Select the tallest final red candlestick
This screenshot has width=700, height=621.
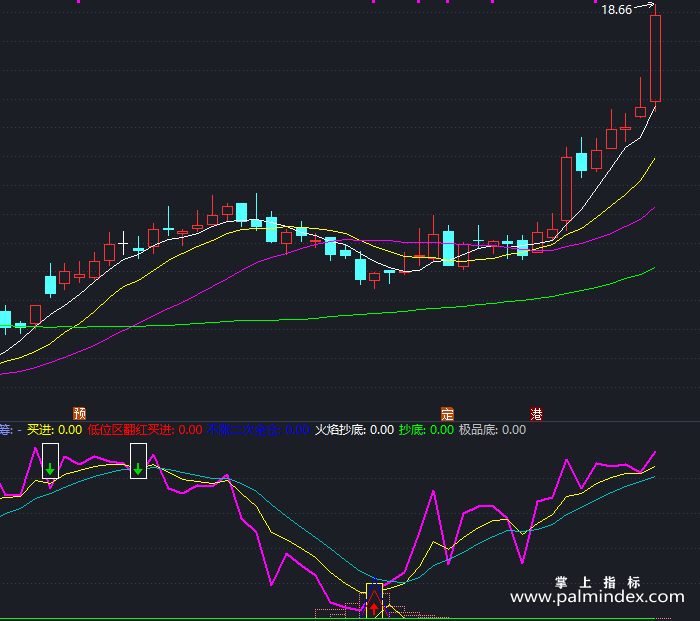[655, 58]
